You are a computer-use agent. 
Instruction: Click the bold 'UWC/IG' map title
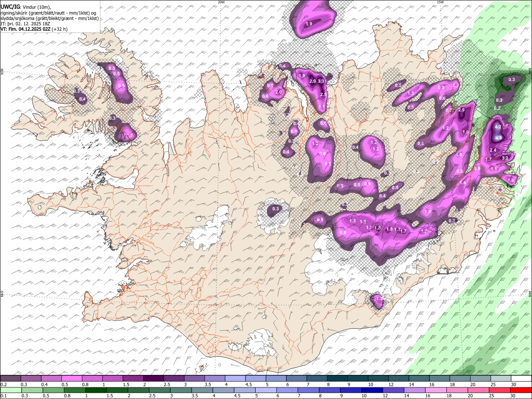point(9,7)
